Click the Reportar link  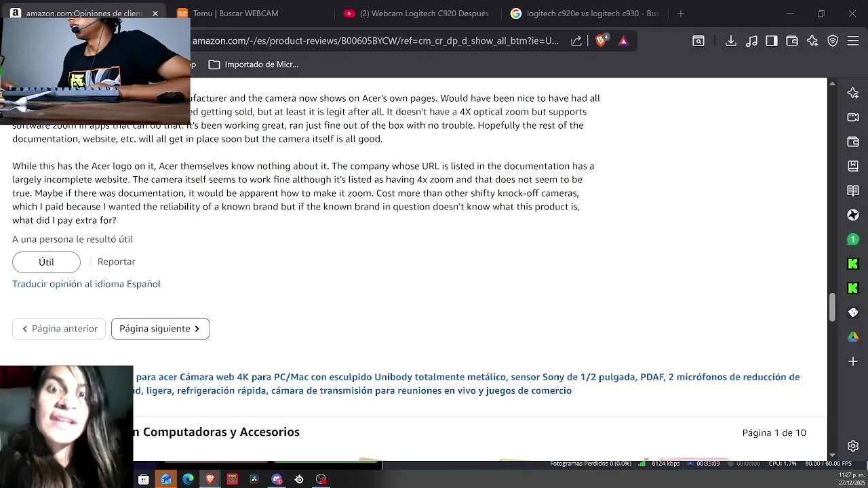click(x=117, y=262)
